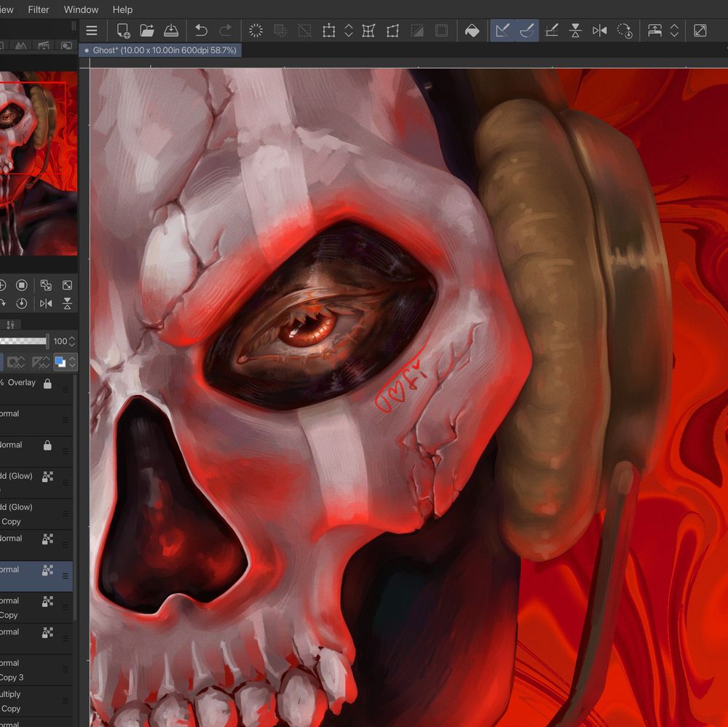Click the Clear Outside Selection icon
Screen dimensions: 728x727
coord(280,31)
